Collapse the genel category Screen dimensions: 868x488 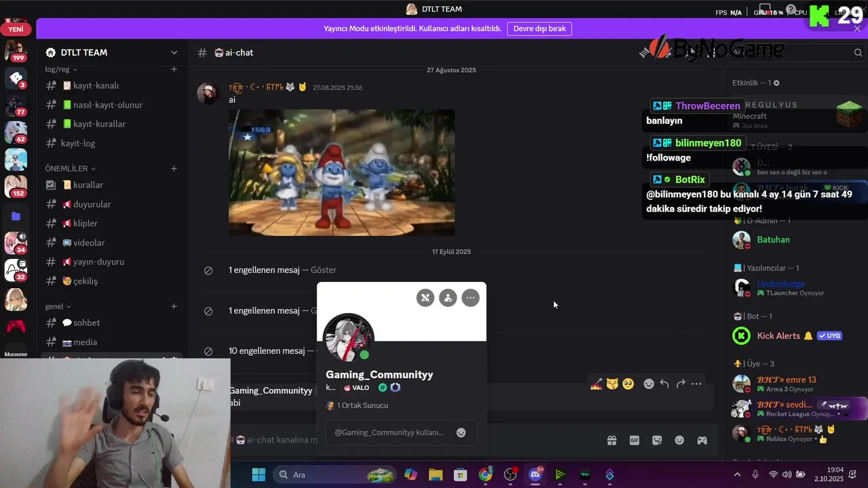coord(58,306)
